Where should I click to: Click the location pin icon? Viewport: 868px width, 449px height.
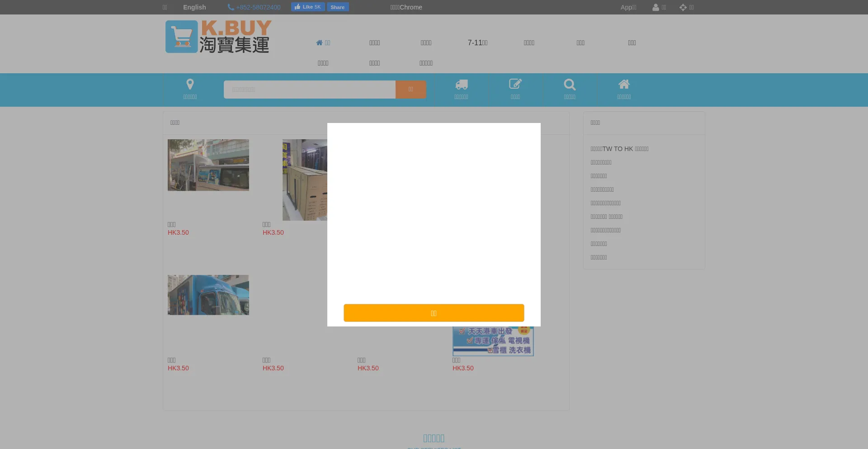(x=190, y=84)
